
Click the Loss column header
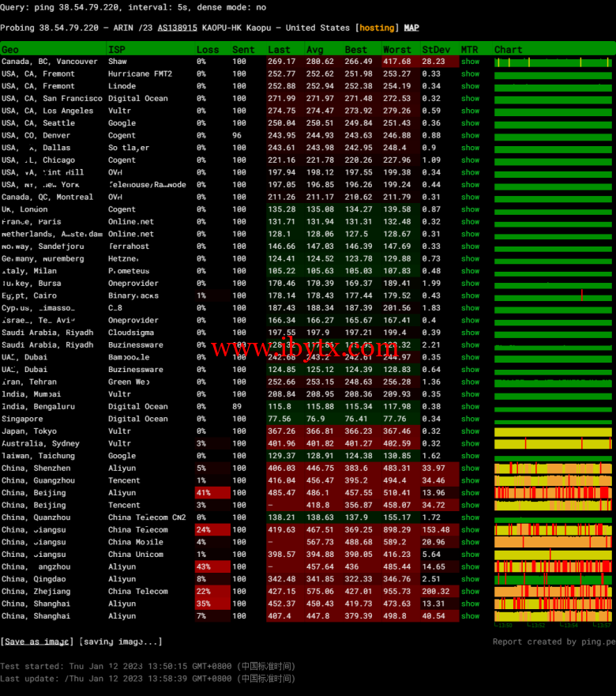(208, 50)
